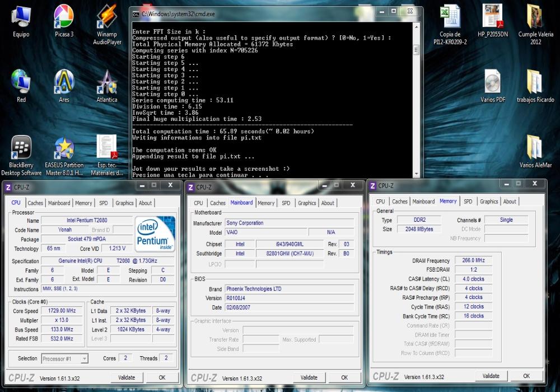This screenshot has height=392, width=560.
Task: Click the Manufacturer Sony Corporation field
Action: pyautogui.click(x=290, y=223)
